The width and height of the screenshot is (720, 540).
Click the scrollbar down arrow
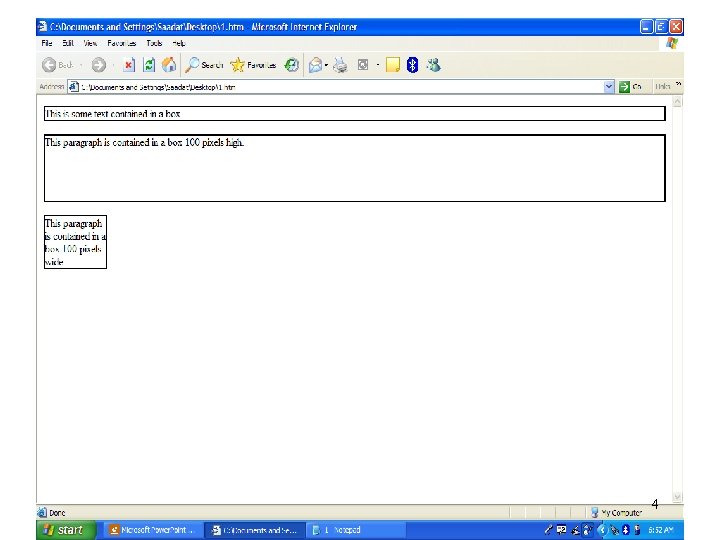(677, 497)
